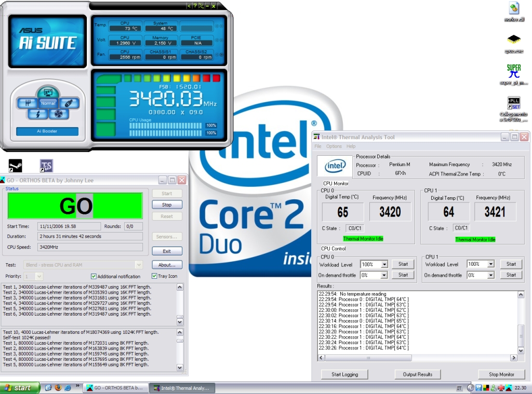Open the Options menu in Thermal Analysis Tool

coord(334,146)
